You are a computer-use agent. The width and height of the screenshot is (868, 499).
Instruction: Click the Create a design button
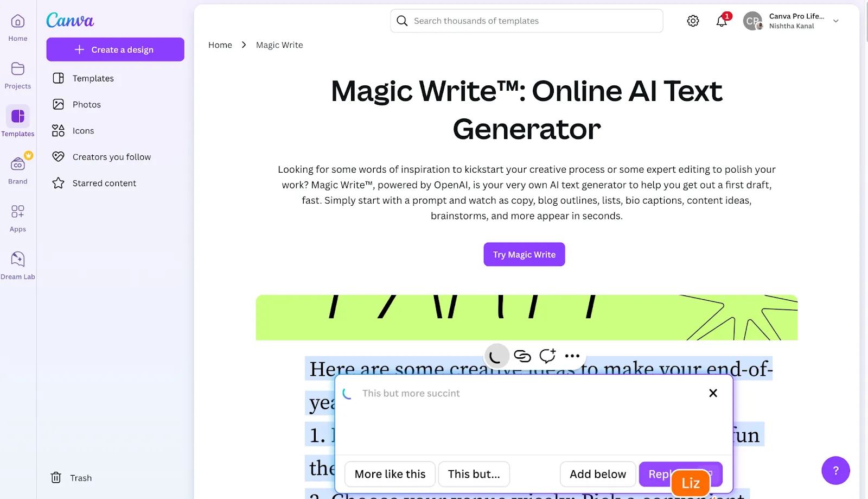click(x=115, y=49)
